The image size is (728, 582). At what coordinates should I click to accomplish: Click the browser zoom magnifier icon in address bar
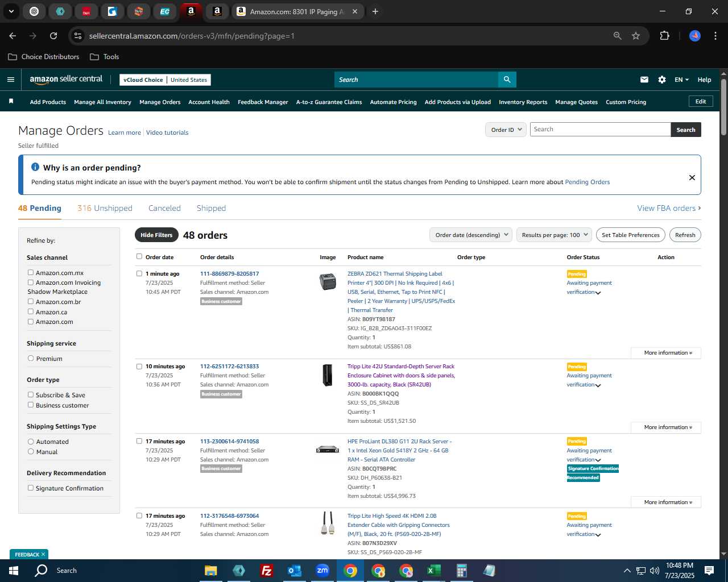(618, 36)
